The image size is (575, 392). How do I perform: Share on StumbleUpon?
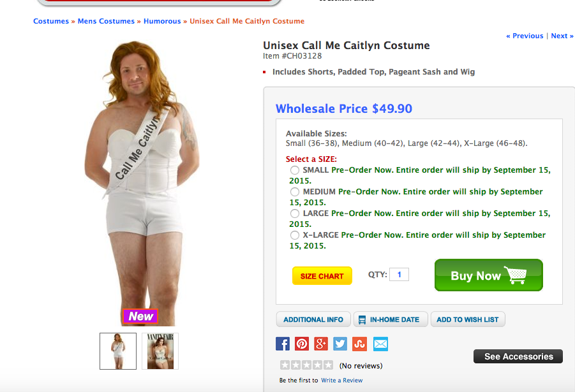point(360,344)
